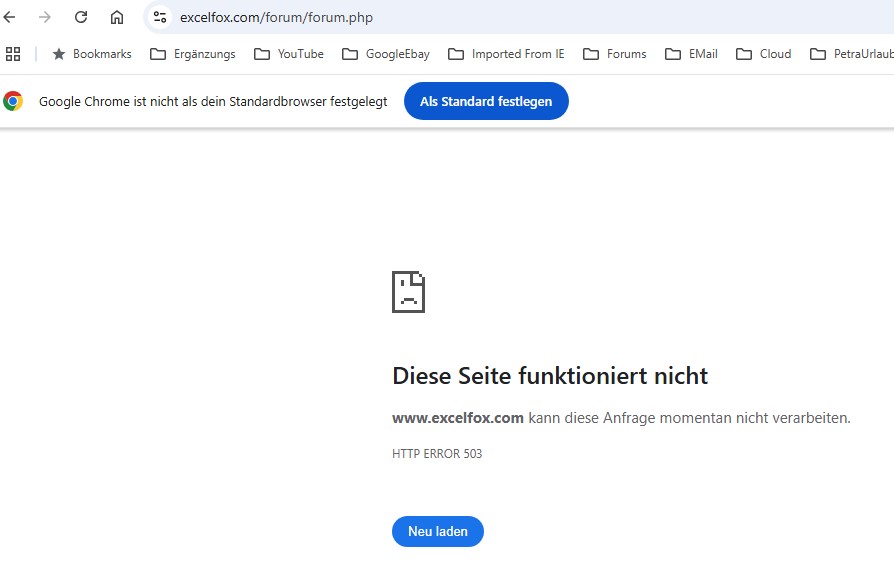Click the forward navigation arrow
This screenshot has width=894, height=588.
pyautogui.click(x=44, y=17)
